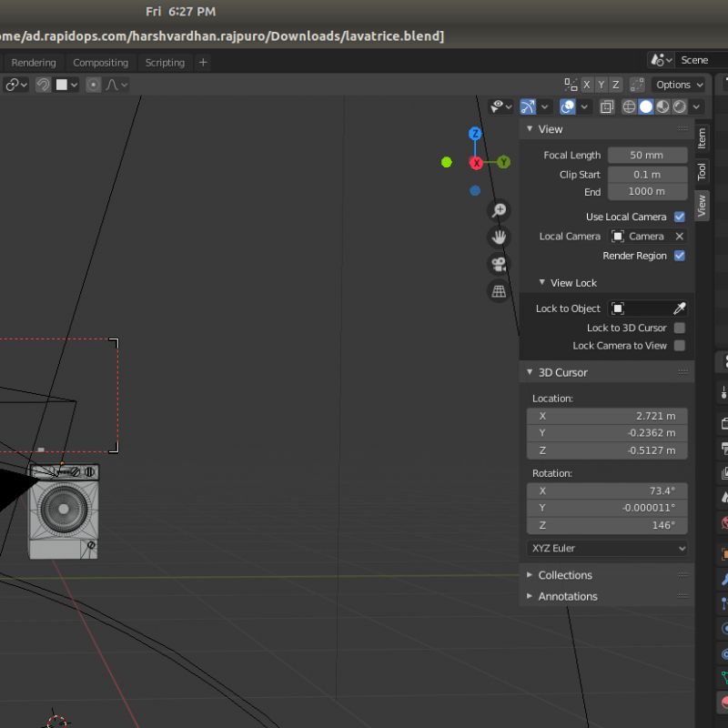Enable Lock Camera to View
The height and width of the screenshot is (728, 728).
click(x=679, y=346)
